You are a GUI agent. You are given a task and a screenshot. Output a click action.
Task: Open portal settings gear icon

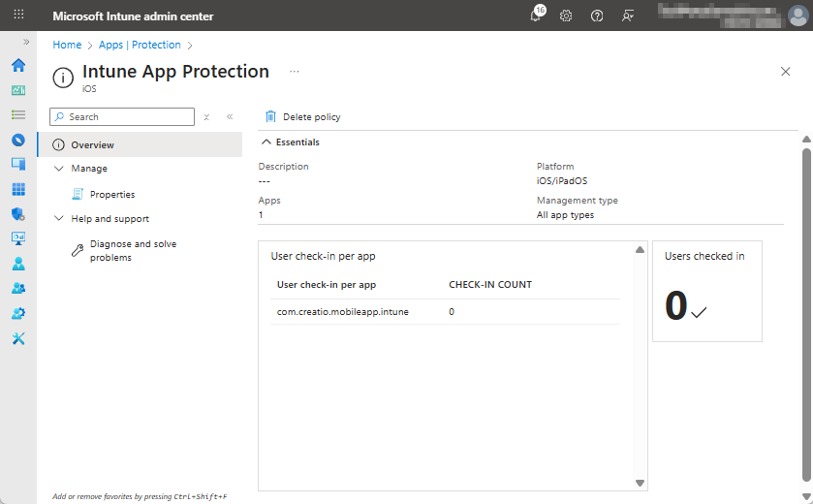[566, 16]
